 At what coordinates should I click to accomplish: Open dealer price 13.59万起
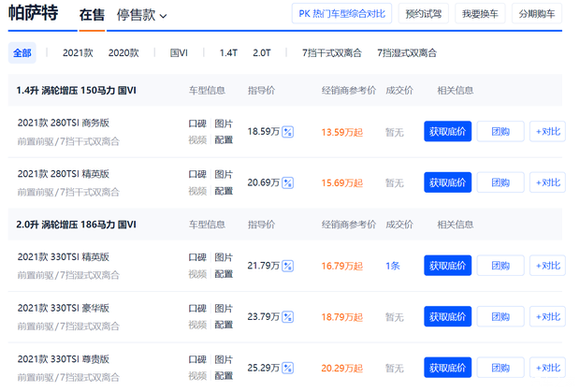point(341,132)
